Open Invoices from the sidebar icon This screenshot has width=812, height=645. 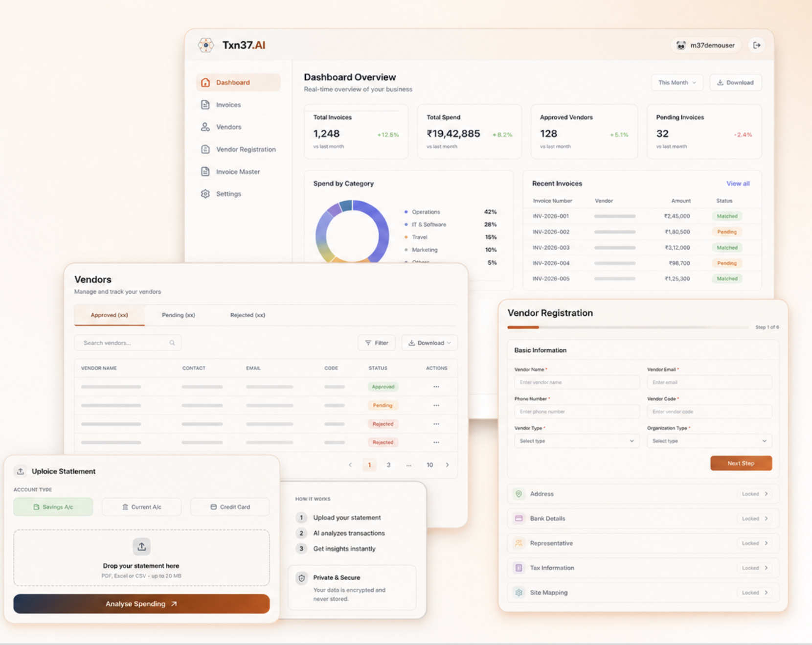pyautogui.click(x=205, y=105)
